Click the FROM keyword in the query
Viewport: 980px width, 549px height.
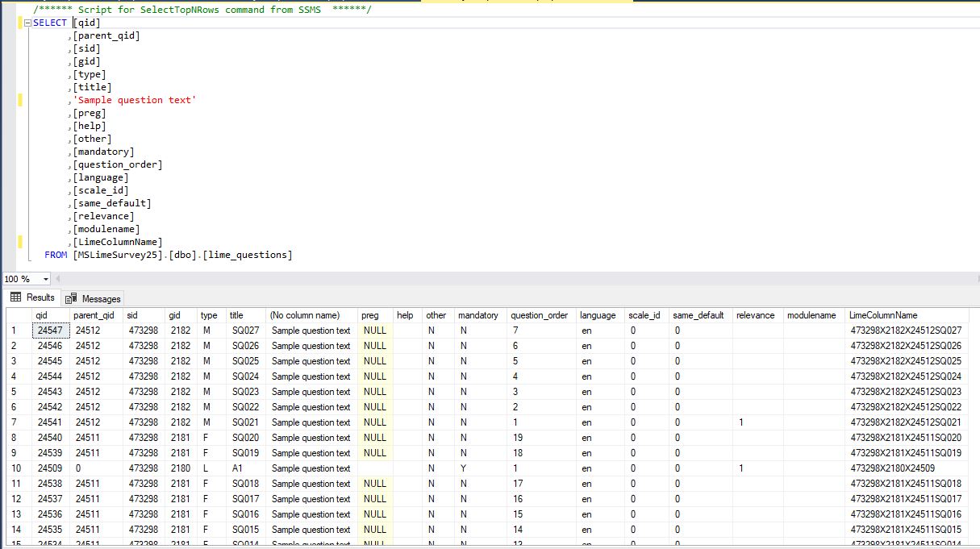pyautogui.click(x=56, y=255)
